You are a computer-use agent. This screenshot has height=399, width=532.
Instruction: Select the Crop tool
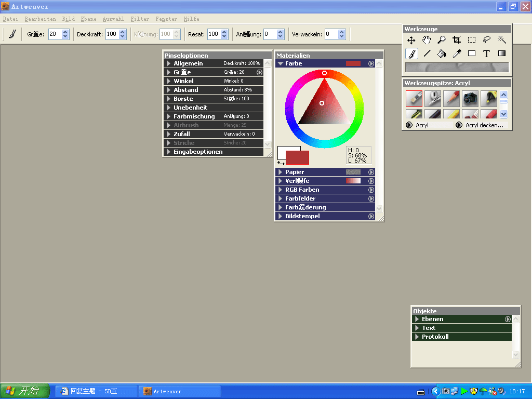457,41
